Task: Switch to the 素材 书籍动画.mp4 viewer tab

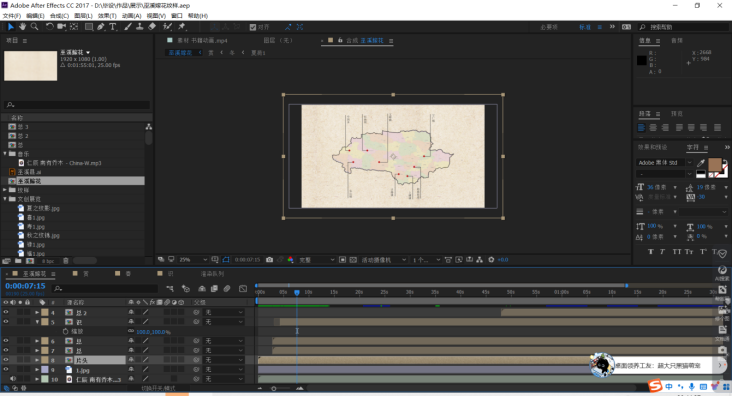Action: point(202,41)
